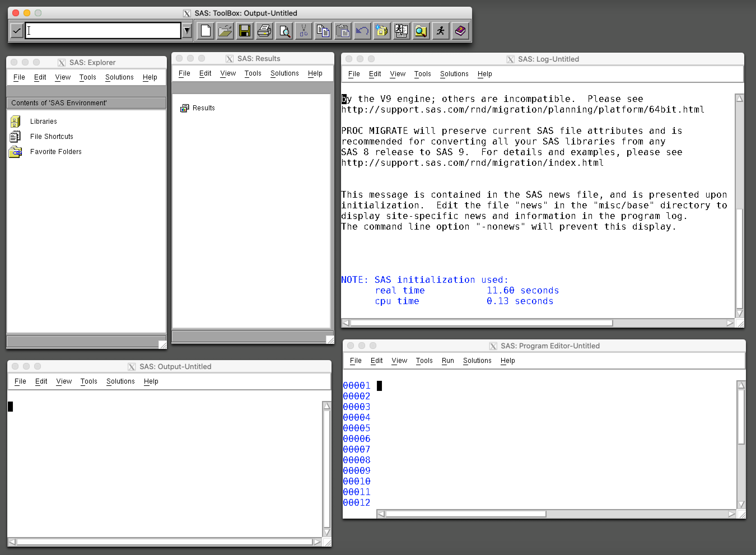Click the Program Editor toolbar icon beside New Library

tap(401, 31)
